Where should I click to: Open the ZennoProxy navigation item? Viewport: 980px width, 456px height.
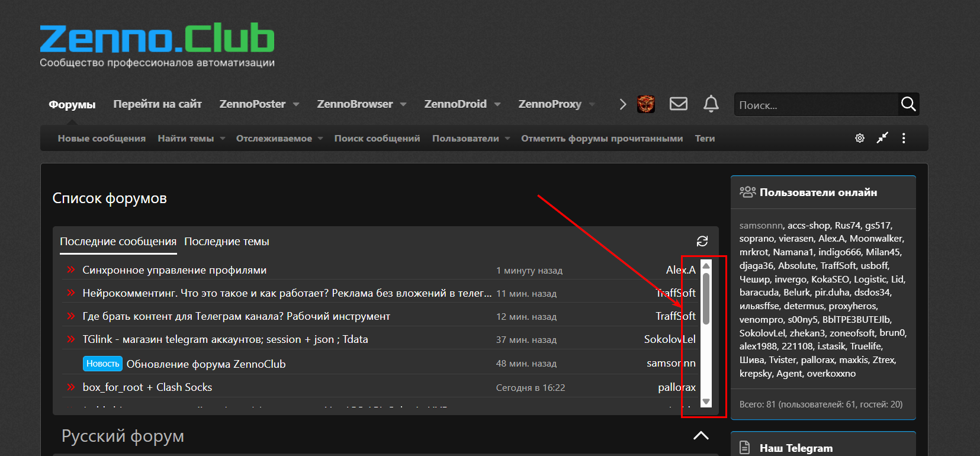click(x=550, y=104)
